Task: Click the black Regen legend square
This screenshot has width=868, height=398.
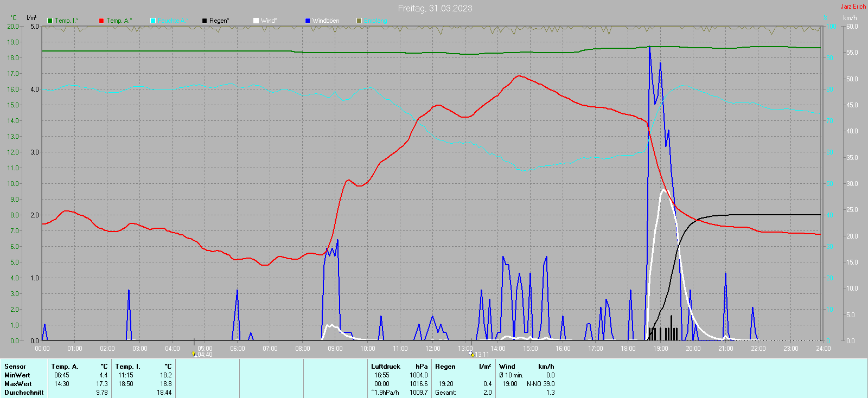Action: click(x=205, y=21)
